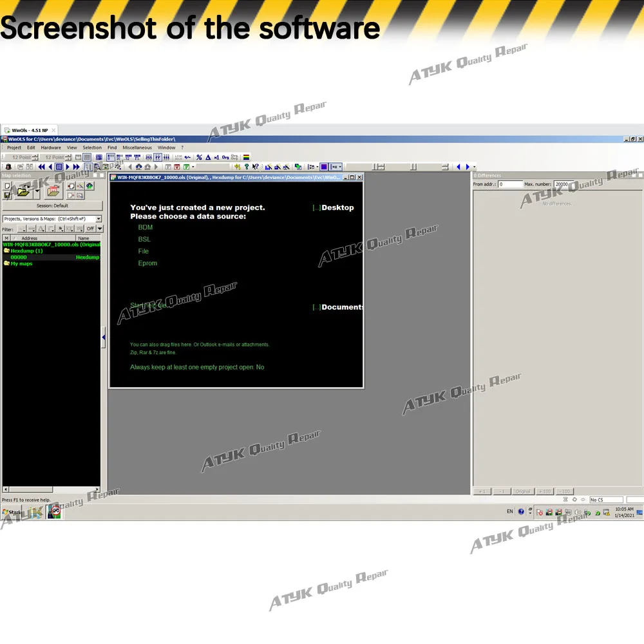Click the magnifier search map icon
Screen dimensions: 644x644
tap(97, 167)
